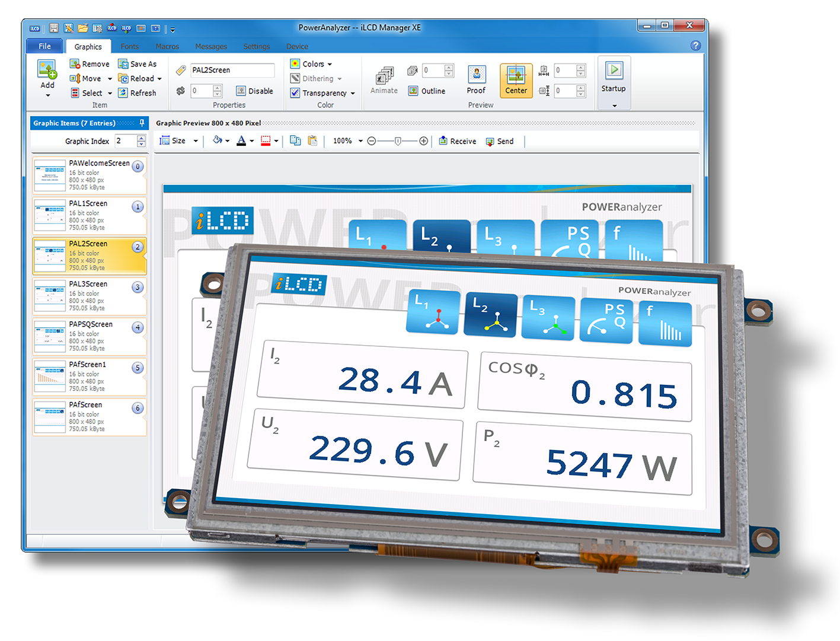
Task: Click the Colors palette icon
Action: pos(295,64)
